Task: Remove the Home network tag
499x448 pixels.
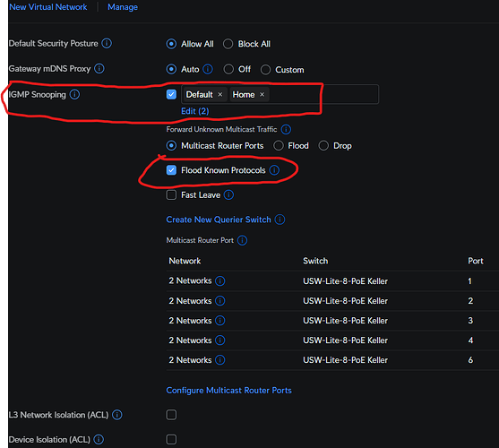Action: click(262, 94)
